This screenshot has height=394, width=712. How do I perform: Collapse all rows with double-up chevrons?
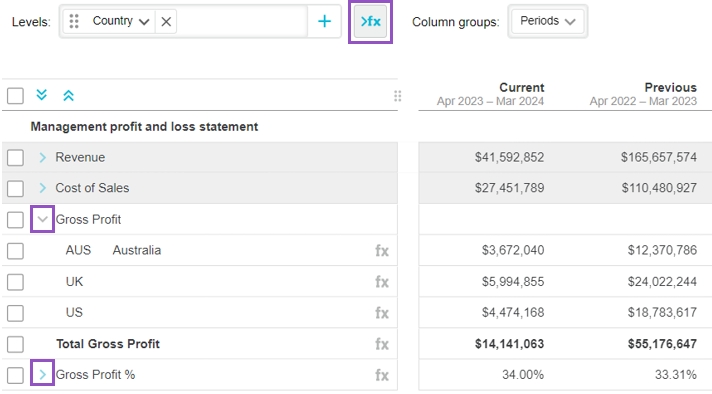coord(68,95)
